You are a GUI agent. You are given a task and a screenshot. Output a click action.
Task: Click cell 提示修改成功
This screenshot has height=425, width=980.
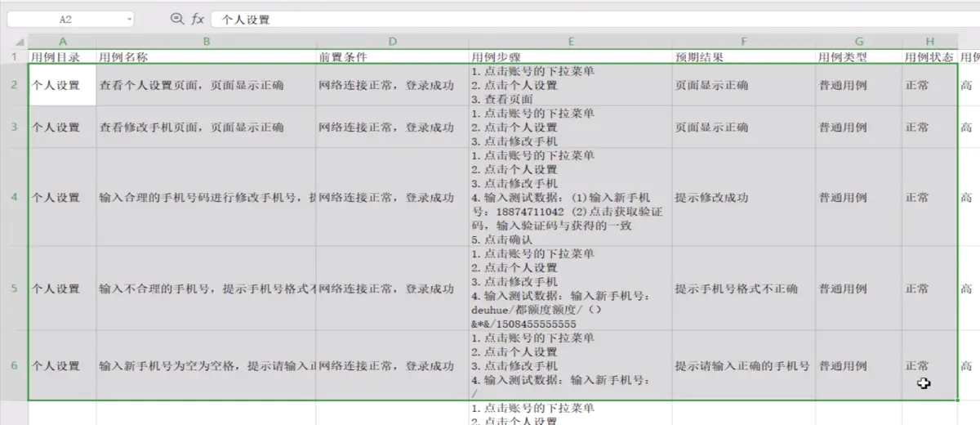[x=744, y=197]
